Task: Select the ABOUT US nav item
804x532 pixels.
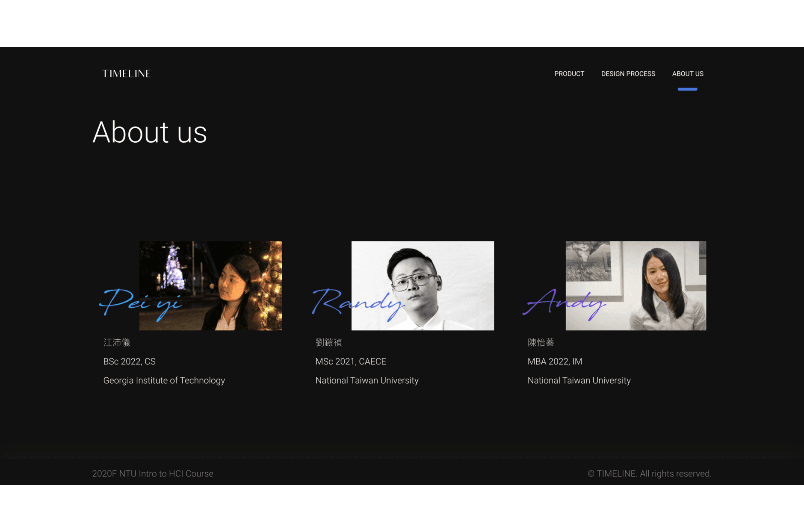Action: pos(688,74)
